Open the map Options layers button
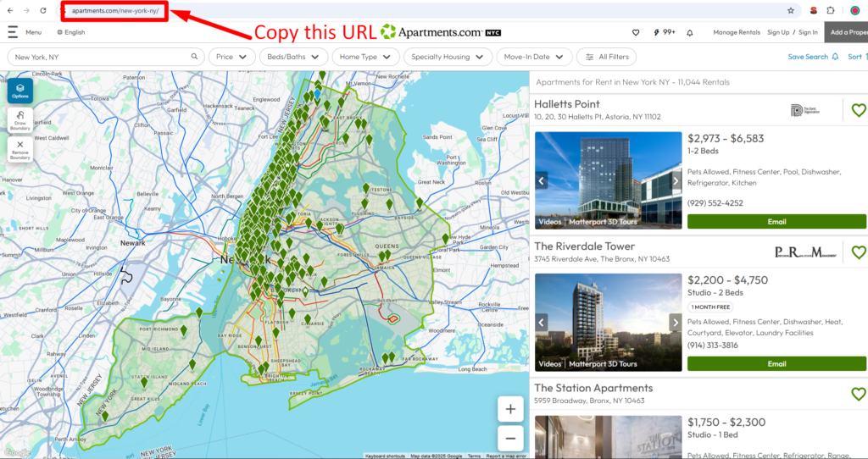 click(x=20, y=91)
